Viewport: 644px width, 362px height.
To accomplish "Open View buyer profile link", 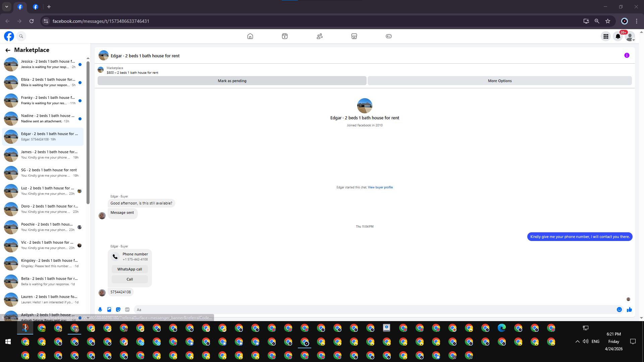I will [x=380, y=187].
